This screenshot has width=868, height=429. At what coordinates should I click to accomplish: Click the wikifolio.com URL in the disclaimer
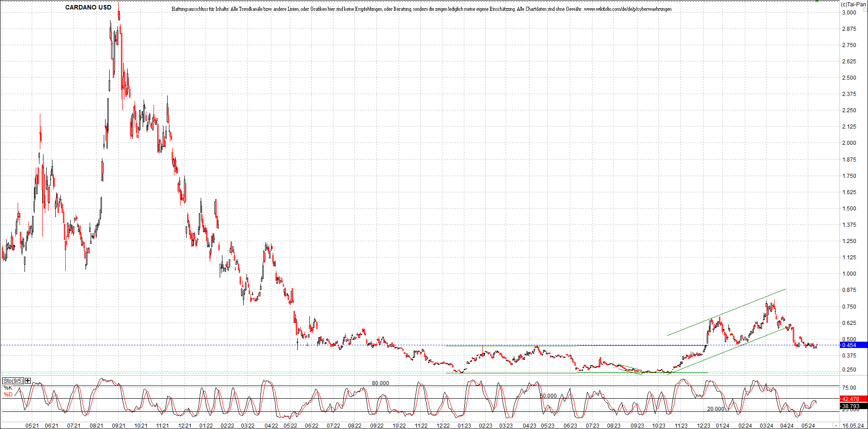click(628, 9)
